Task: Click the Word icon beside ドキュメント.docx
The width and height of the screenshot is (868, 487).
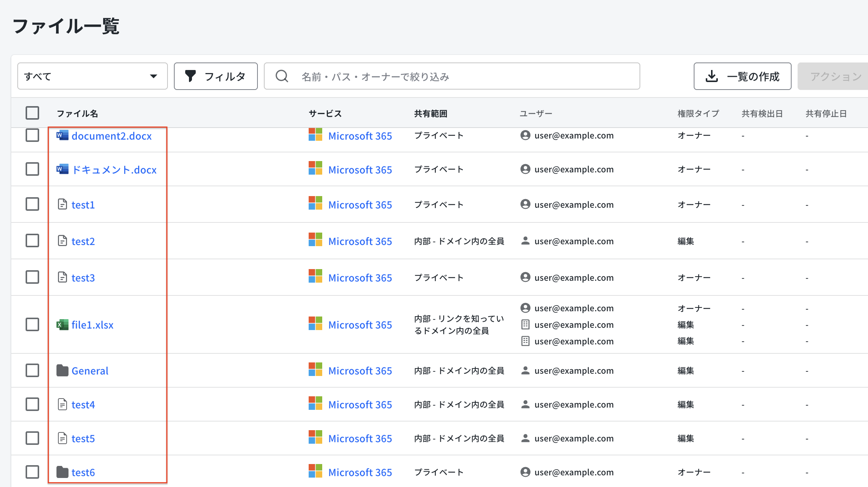Action: tap(62, 169)
